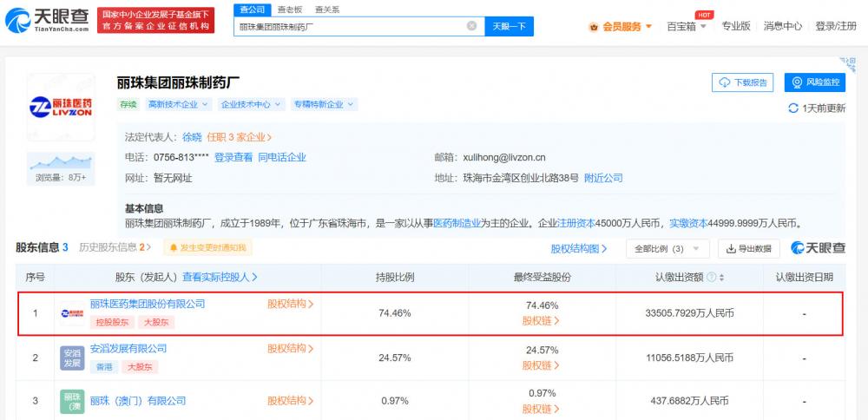Click the 下载报告 download button
Image resolution: width=868 pixels, height=420 pixels.
(x=743, y=83)
